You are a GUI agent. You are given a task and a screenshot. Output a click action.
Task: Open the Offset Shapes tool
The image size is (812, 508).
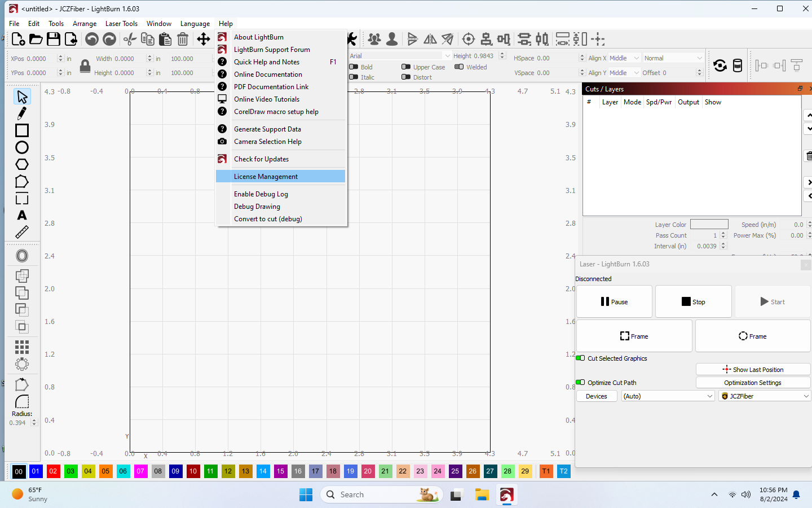[x=22, y=256]
